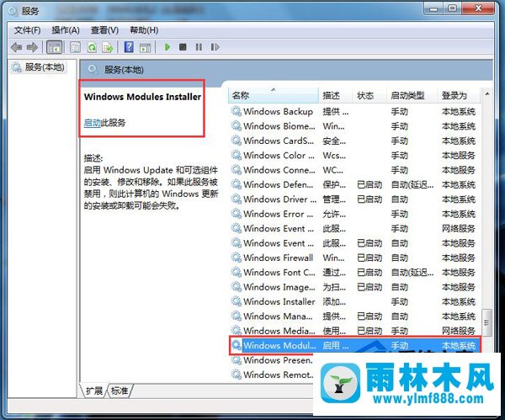The image size is (505, 420).
Task: Maximize the 服务 window
Action: (452, 8)
